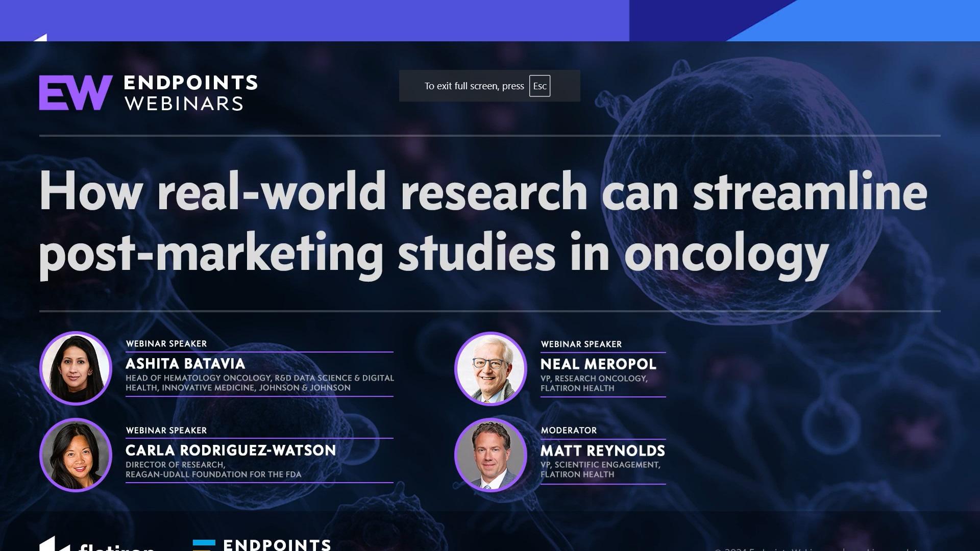Select the WEBINAR SPEAKER label above Neal Meropol
980x551 pixels.
tap(581, 344)
